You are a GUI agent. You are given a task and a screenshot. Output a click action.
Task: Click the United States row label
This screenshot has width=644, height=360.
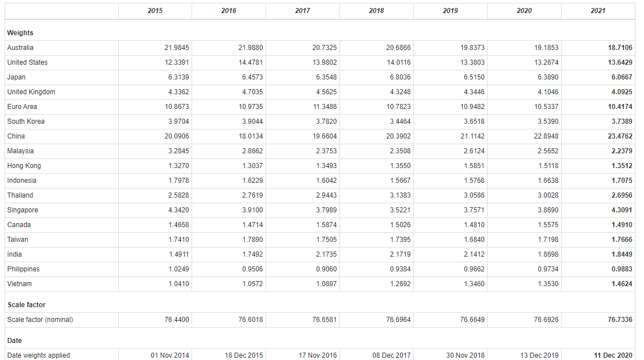(x=27, y=62)
